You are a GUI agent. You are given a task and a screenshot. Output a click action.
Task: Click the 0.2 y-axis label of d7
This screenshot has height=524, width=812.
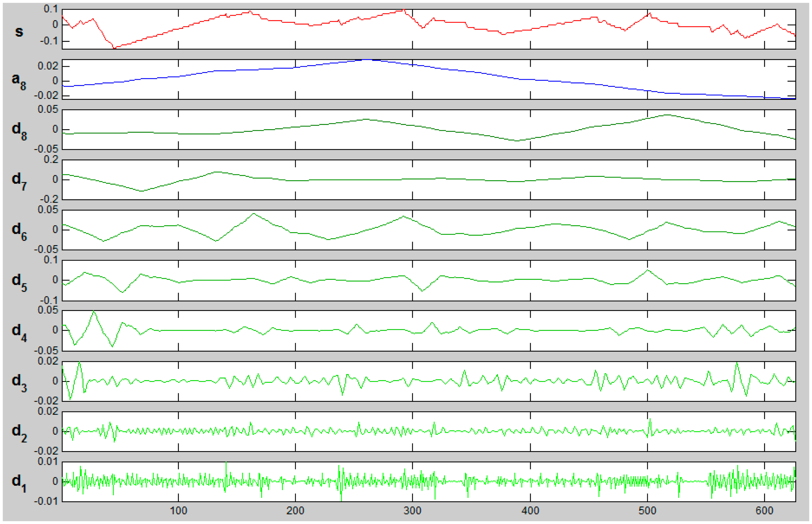tap(51, 159)
